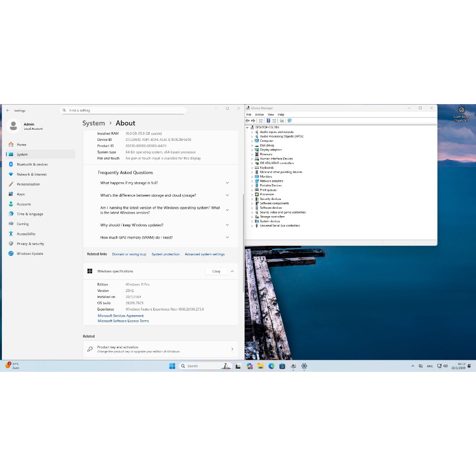Open the Help toolbar icon in Device Manager
Viewport: 476px width, 476px height.
pos(268,120)
